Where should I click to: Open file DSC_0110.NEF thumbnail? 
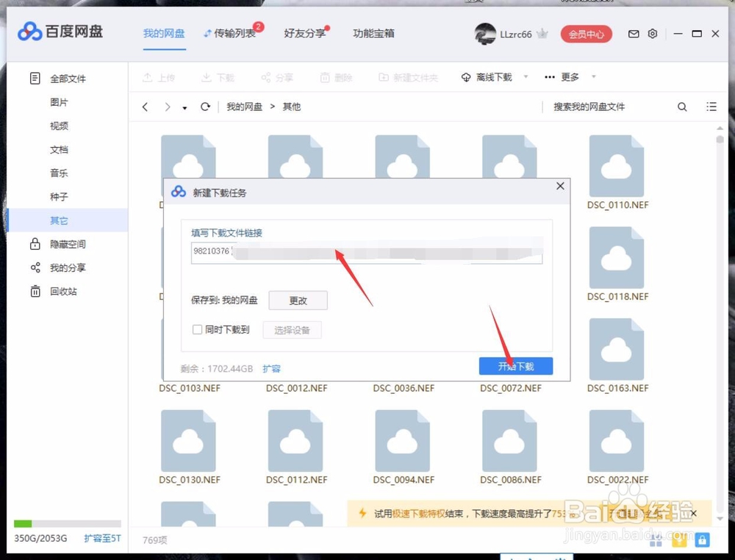[617, 165]
